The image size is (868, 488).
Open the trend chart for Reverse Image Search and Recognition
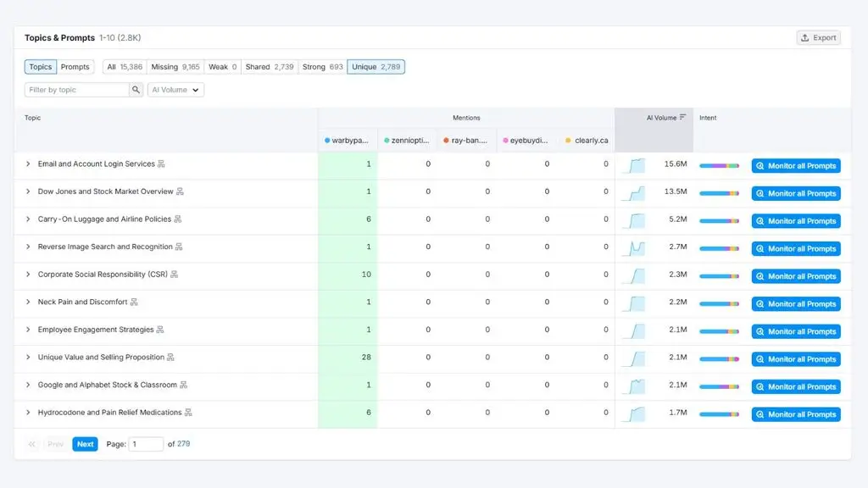[634, 248]
